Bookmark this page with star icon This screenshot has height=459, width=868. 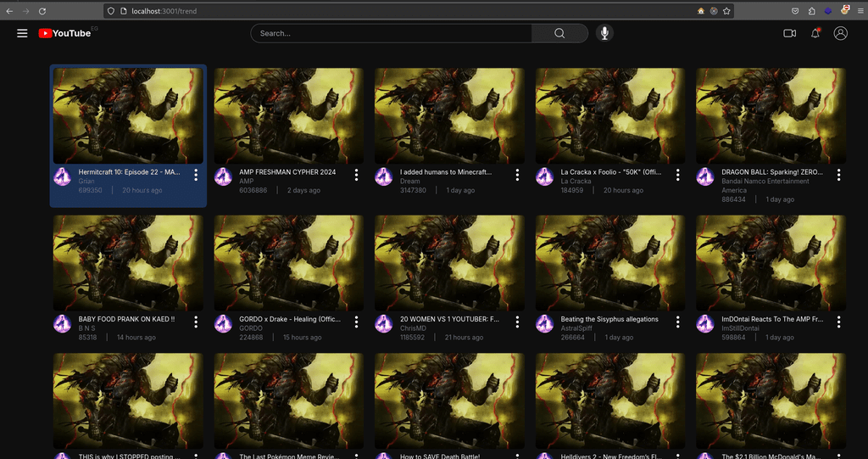(x=726, y=11)
